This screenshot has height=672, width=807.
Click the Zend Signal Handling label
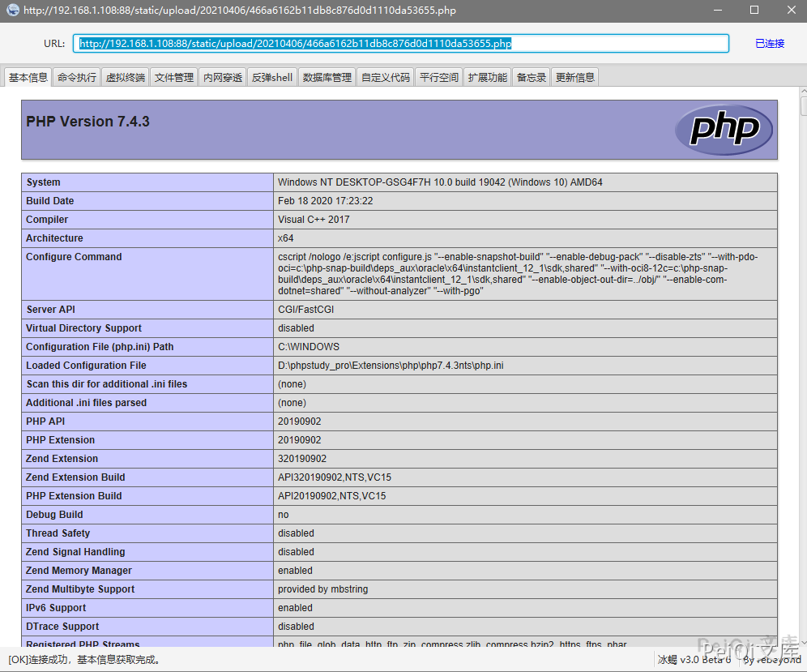75,551
